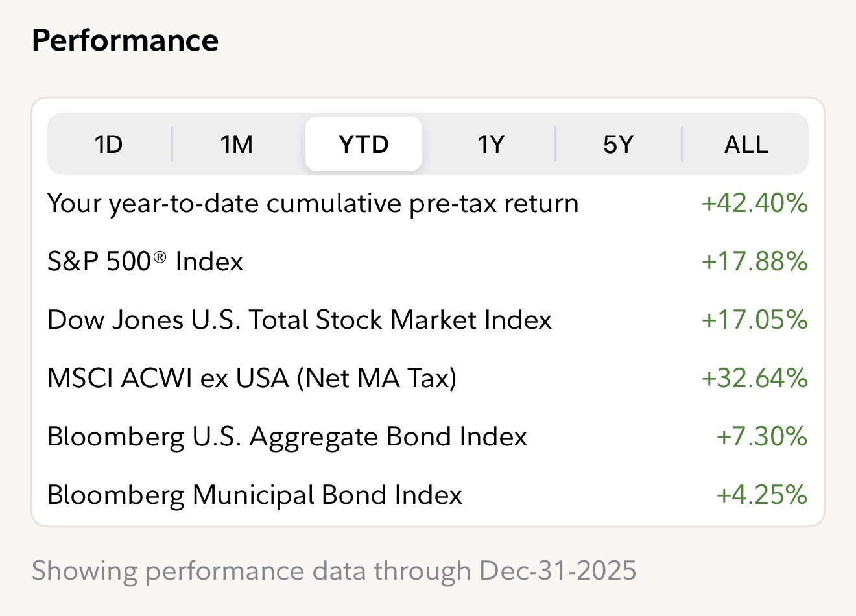Viewport: 856px width, 616px height.
Task: Click the +42.40% return value
Action: pos(754,204)
